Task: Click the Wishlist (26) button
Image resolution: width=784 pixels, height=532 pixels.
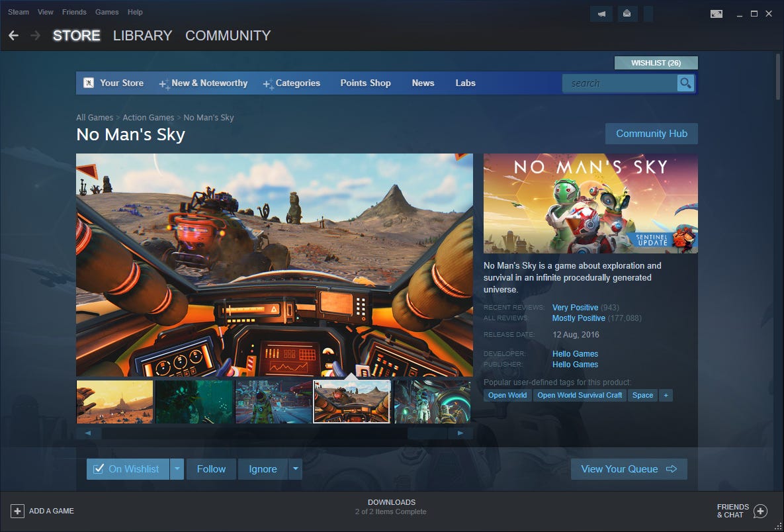Action: [656, 63]
